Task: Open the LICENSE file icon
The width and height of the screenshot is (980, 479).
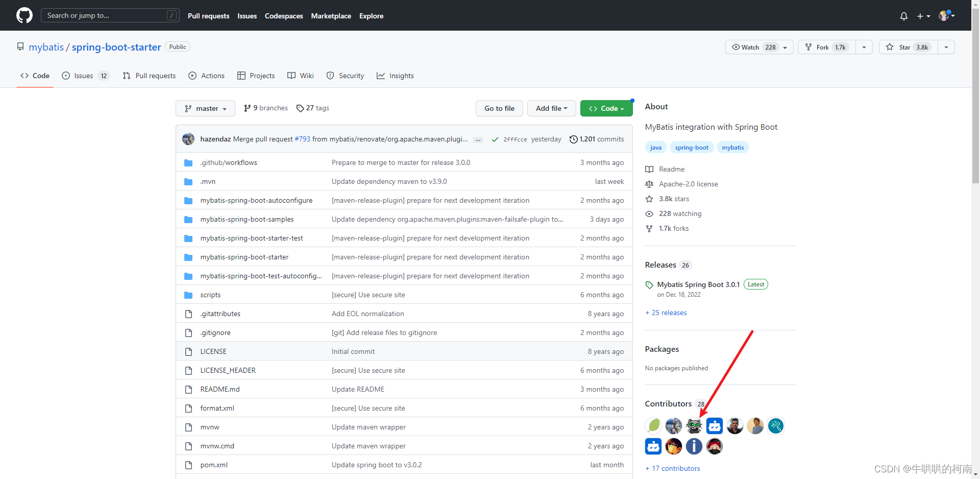Action: point(188,351)
